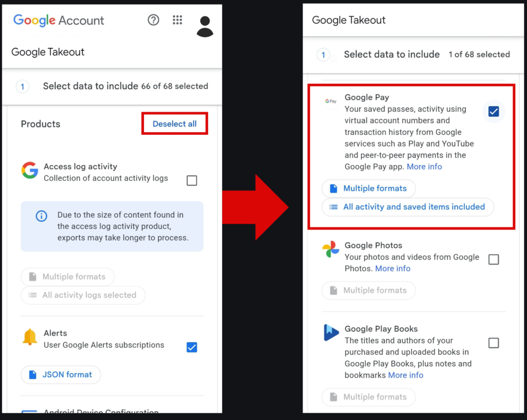This screenshot has width=527, height=420.
Task: Click step 1 circle in right panel
Action: pos(323,55)
